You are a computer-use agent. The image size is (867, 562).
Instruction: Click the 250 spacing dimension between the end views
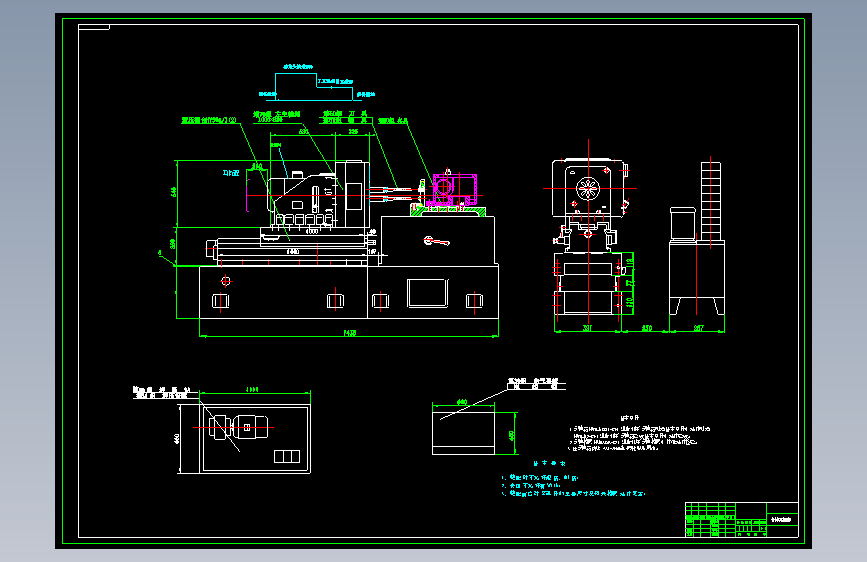(646, 328)
